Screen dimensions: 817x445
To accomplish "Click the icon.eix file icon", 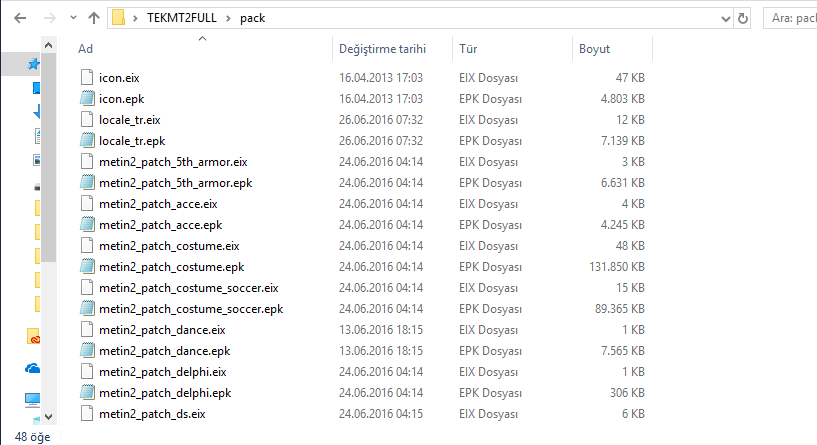I will tap(87, 77).
